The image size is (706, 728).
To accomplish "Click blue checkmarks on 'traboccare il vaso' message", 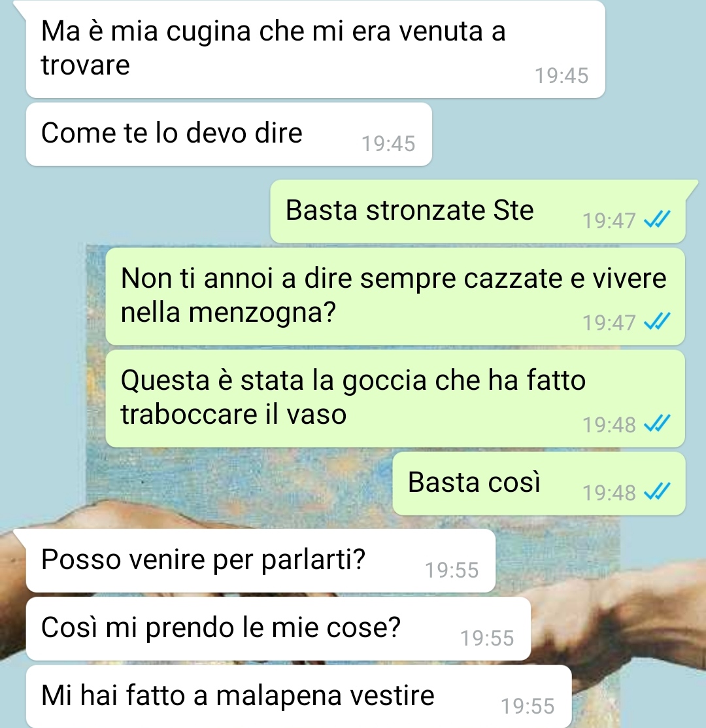I will (657, 423).
